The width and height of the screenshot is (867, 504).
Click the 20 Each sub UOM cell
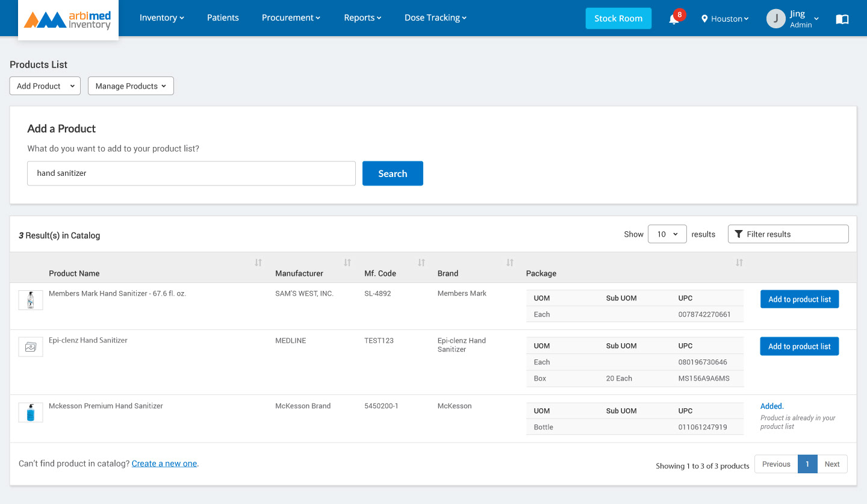(619, 379)
